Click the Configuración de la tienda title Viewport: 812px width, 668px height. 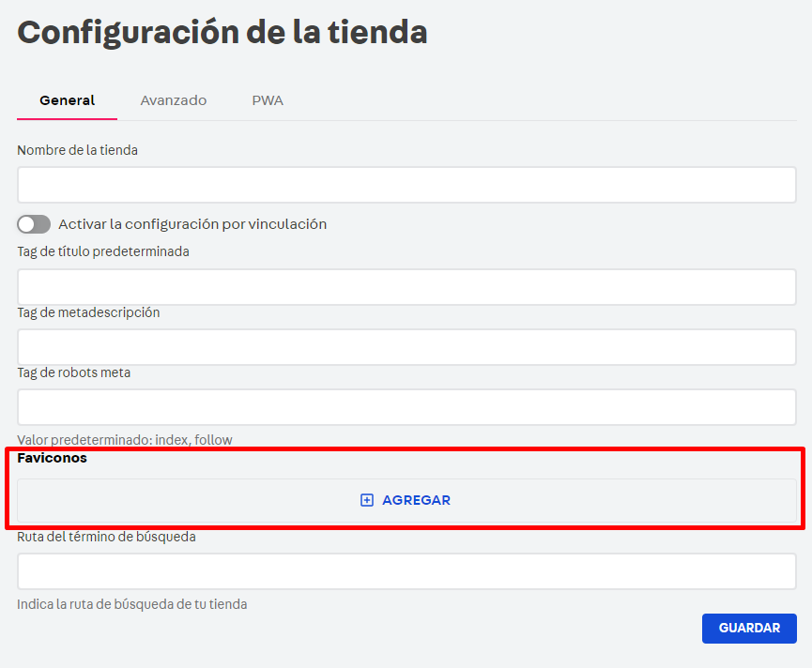pos(222,31)
